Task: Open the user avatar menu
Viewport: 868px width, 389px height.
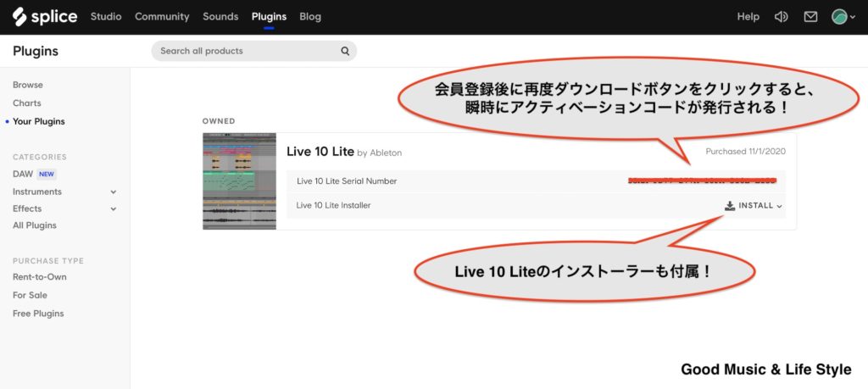Action: tap(843, 17)
